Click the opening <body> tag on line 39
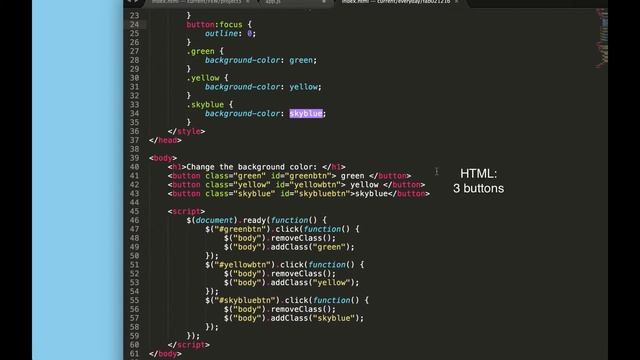640x360 pixels. coord(163,158)
